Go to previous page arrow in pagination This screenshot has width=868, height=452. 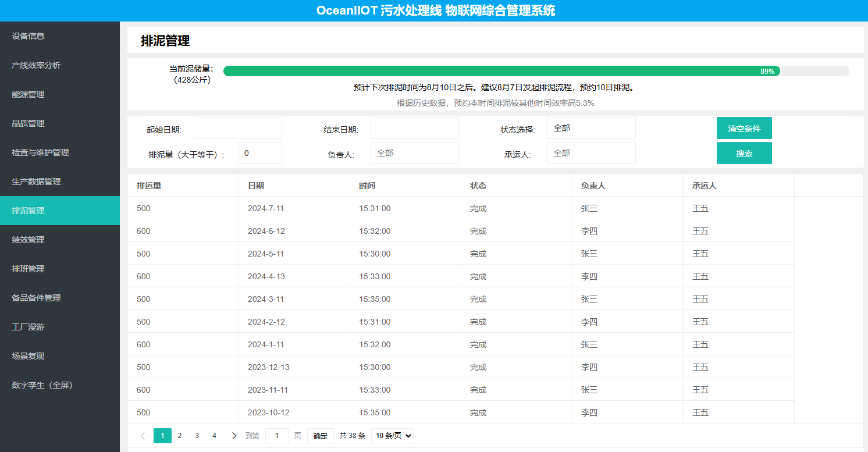pyautogui.click(x=143, y=436)
